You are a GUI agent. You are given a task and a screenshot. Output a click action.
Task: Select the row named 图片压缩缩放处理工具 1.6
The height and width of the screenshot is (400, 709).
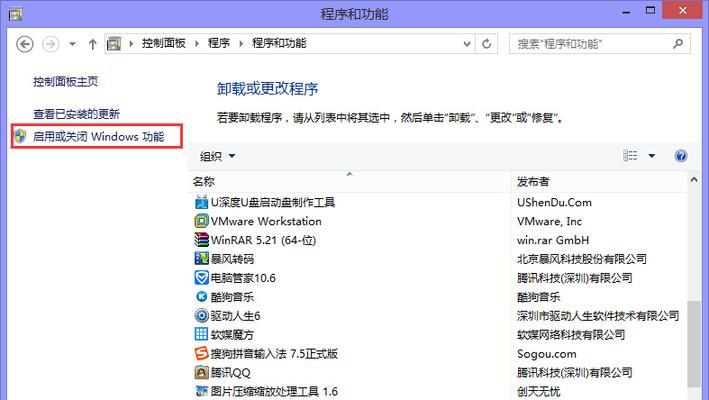(437, 391)
